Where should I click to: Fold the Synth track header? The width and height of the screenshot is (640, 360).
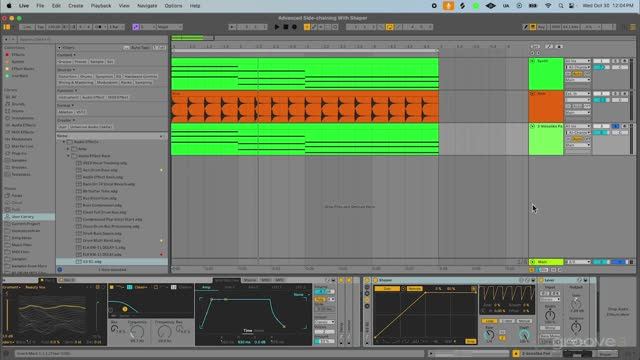click(532, 61)
